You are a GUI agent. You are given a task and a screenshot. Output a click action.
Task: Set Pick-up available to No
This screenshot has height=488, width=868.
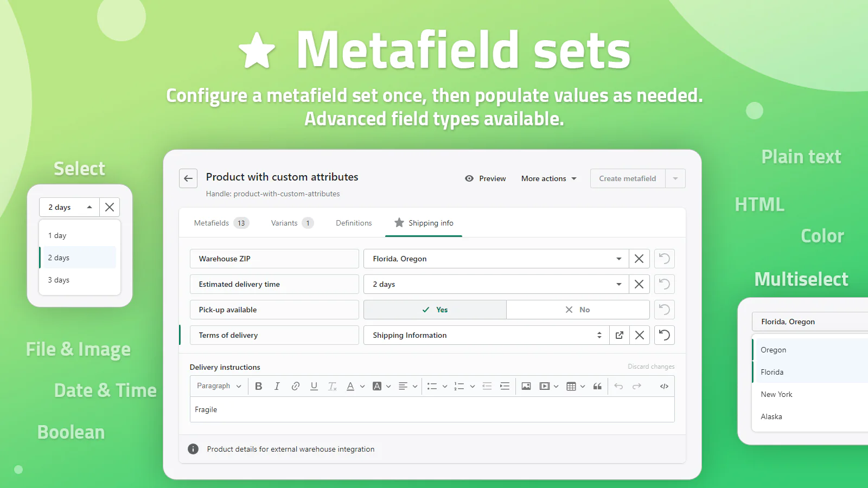(x=577, y=310)
